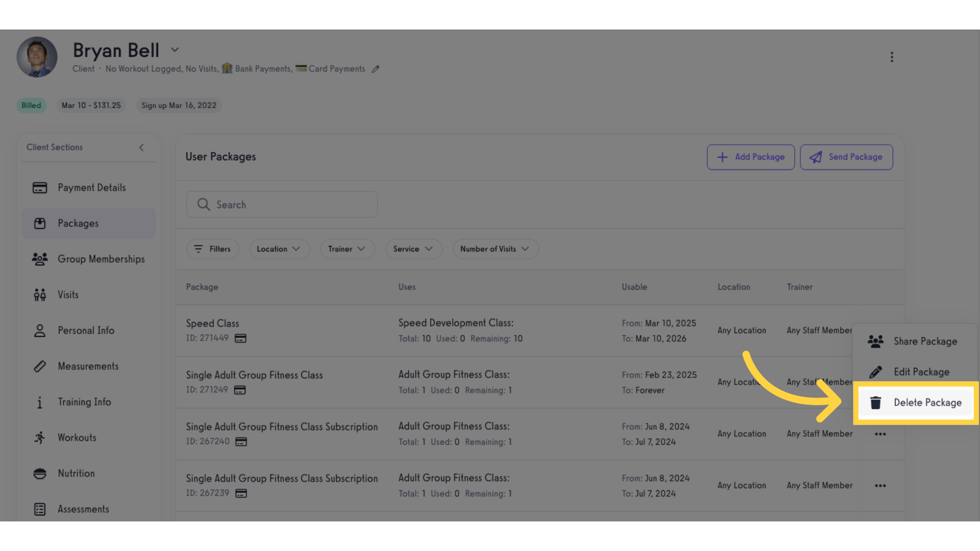Click the pencil icon to edit client tags
980x551 pixels.
click(x=375, y=69)
